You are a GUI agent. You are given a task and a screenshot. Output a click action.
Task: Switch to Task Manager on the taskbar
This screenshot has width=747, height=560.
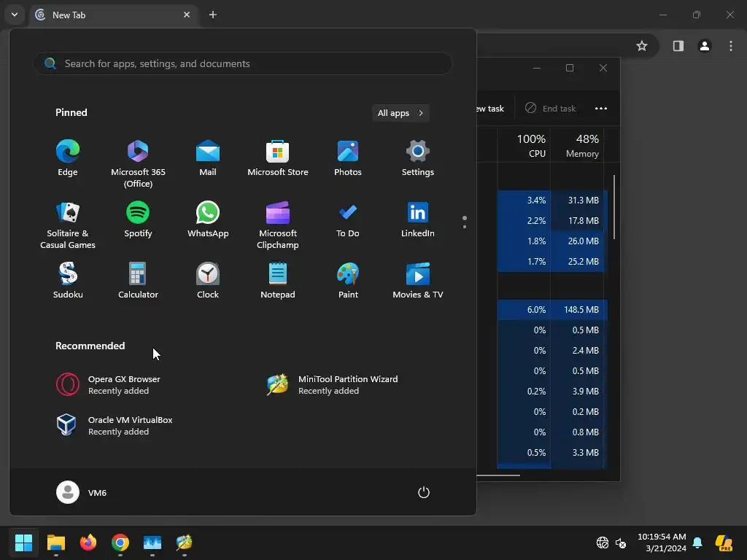click(x=152, y=542)
